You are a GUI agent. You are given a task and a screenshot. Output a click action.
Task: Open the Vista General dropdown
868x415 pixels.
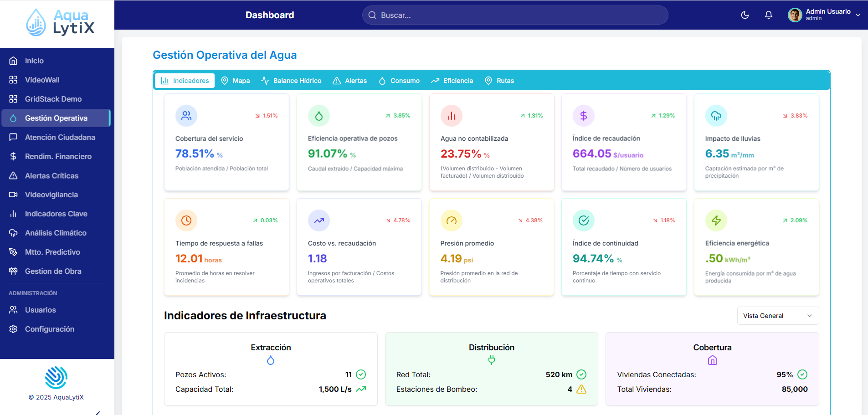click(778, 316)
